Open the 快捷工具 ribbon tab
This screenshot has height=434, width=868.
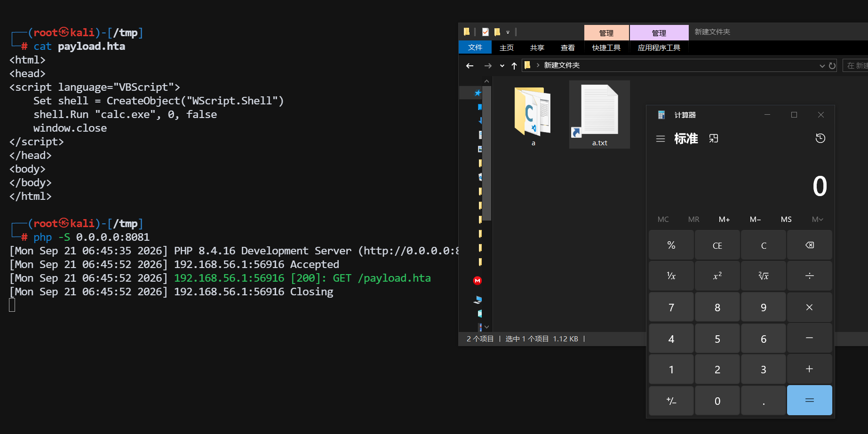[606, 47]
